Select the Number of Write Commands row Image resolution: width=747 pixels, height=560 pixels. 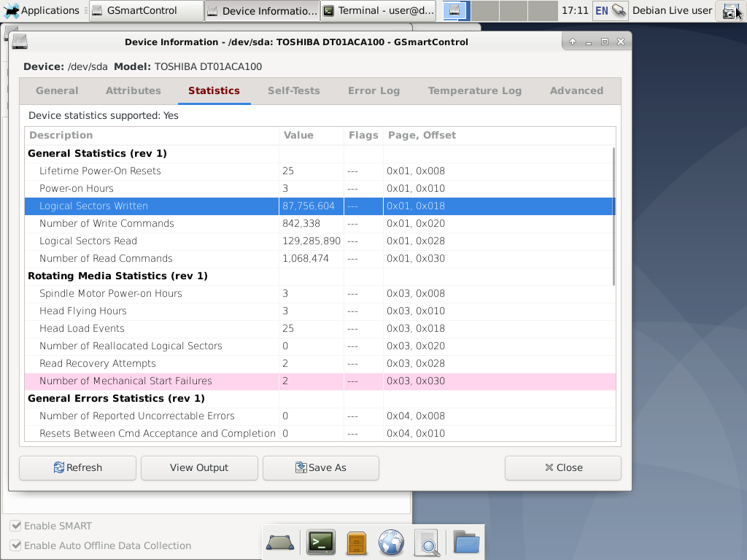coord(320,223)
